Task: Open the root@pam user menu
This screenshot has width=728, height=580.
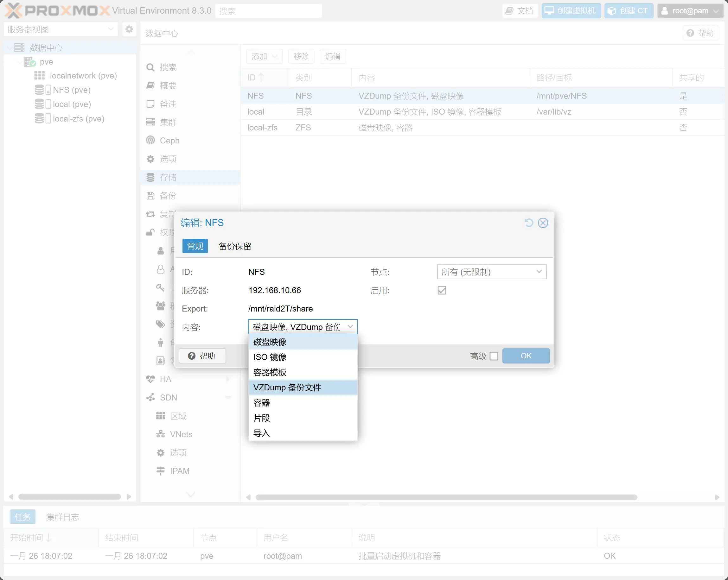Action: 689,11
